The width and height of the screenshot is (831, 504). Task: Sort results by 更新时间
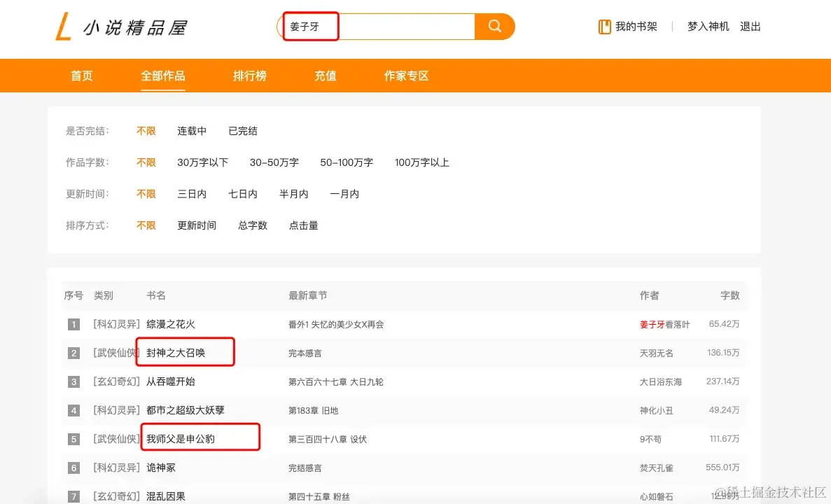point(197,225)
